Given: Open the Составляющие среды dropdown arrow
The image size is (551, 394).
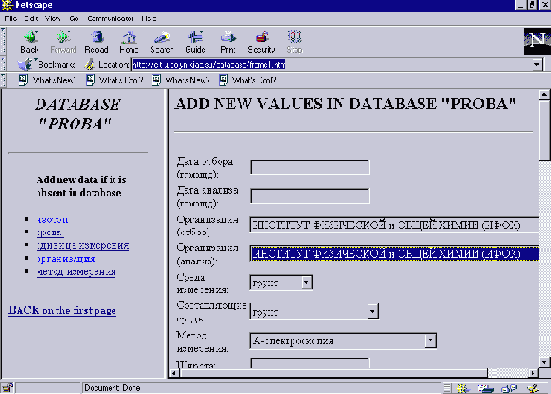Looking at the screenshot, I should coord(372,311).
